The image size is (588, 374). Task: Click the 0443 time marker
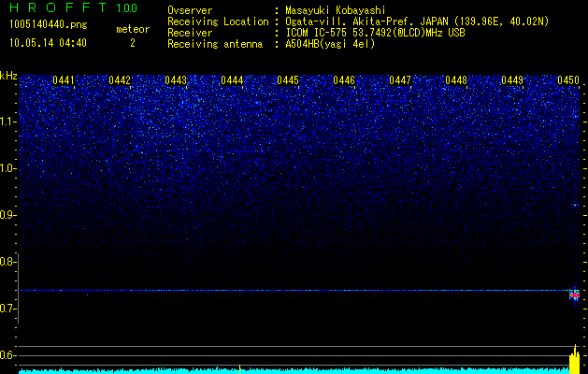click(x=176, y=80)
